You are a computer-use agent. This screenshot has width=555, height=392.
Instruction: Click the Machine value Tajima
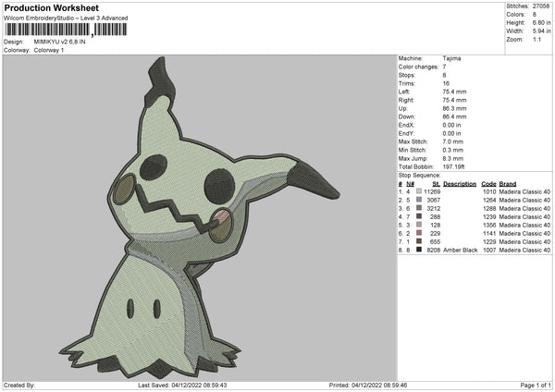(451, 58)
